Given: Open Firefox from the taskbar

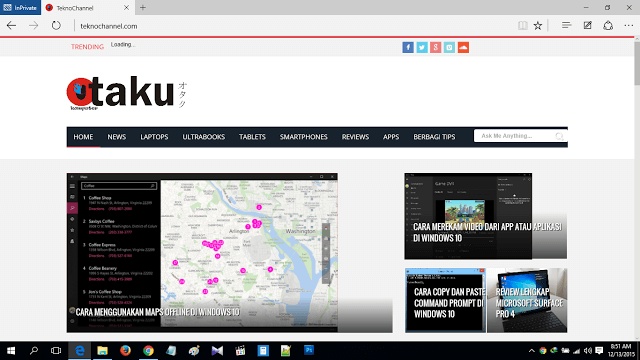Looking at the screenshot, I should tap(125, 351).
